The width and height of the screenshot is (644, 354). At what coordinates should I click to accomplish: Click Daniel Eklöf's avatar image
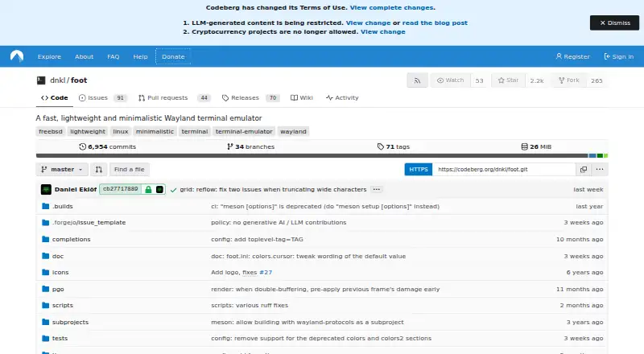tap(46, 189)
